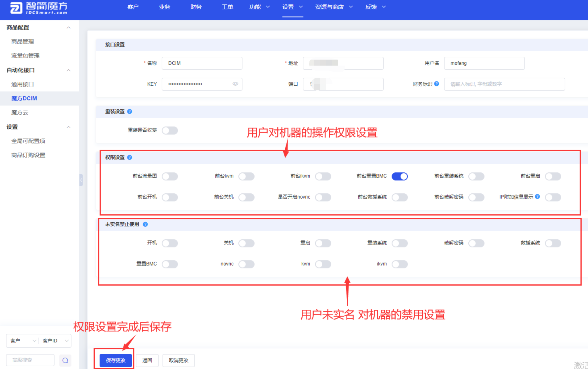Focus the 财务标识 input field
Viewport: 588px width, 369px height.
504,84
